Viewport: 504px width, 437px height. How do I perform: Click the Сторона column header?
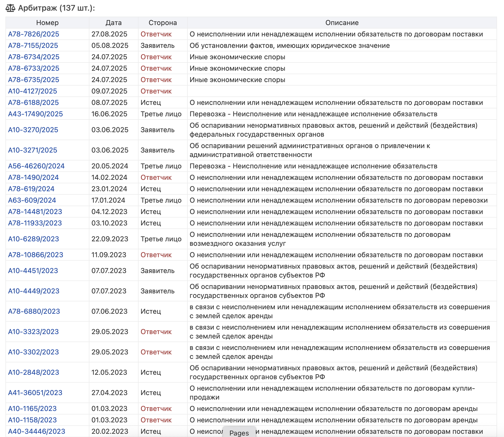pyautogui.click(x=163, y=23)
